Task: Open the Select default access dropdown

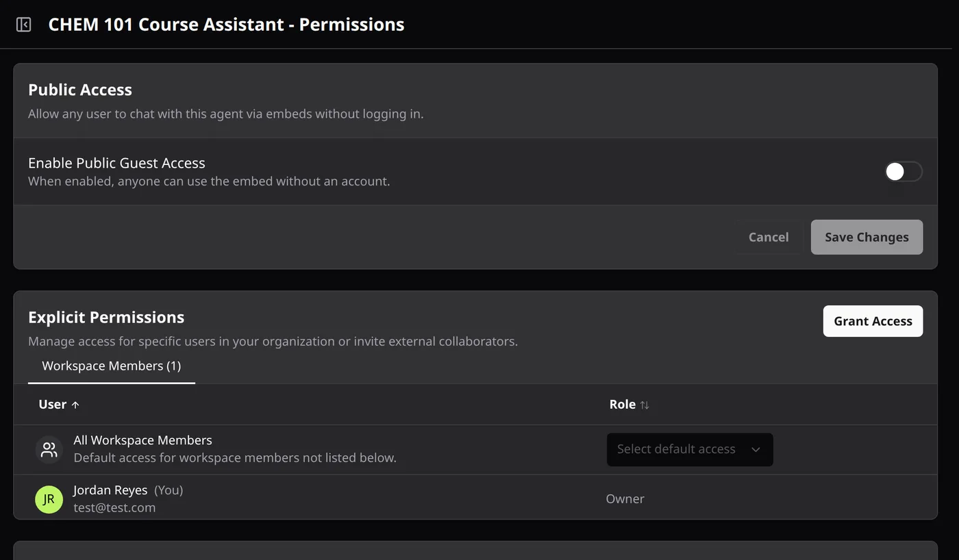Action: click(690, 450)
